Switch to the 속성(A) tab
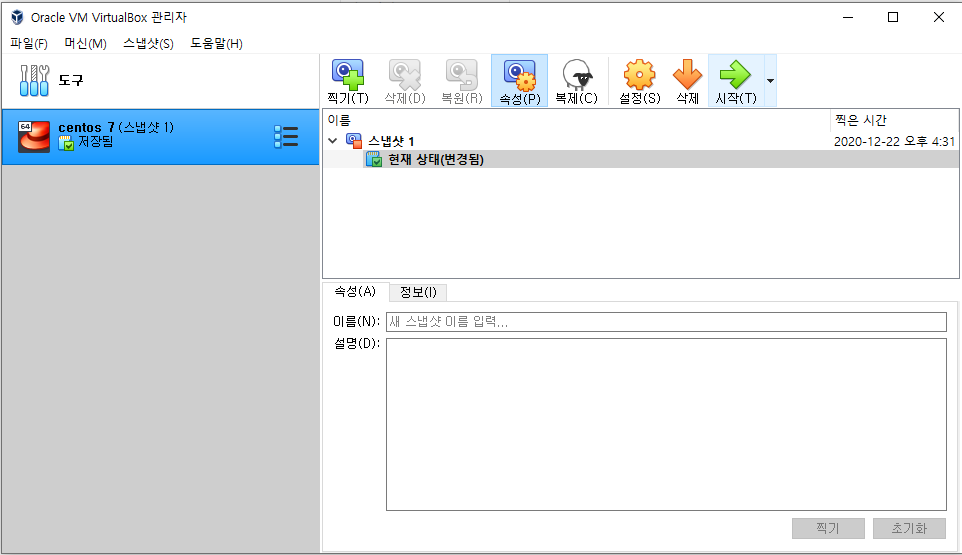Viewport: 962px width, 555px height. coord(355,291)
